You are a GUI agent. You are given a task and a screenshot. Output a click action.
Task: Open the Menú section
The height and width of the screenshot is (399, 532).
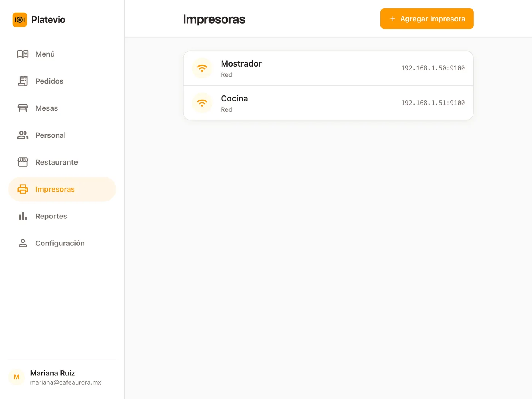tap(62, 54)
